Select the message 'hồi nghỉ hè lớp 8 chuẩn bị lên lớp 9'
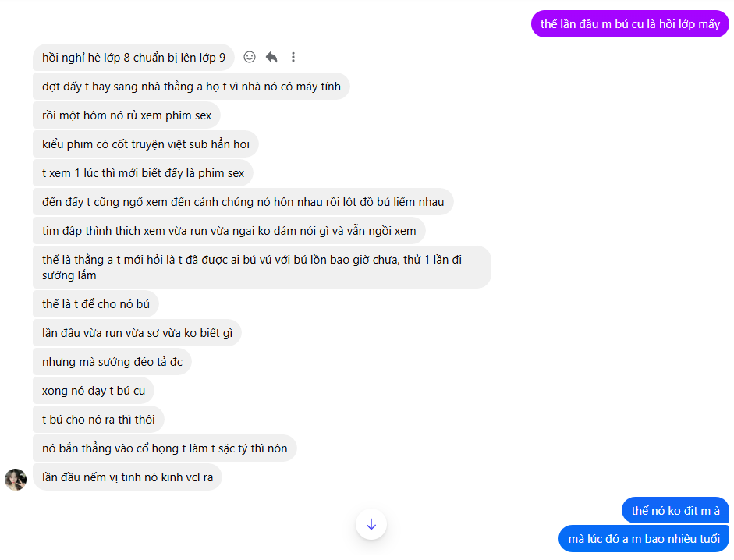Screen dimensions: 734x560 tap(133, 57)
